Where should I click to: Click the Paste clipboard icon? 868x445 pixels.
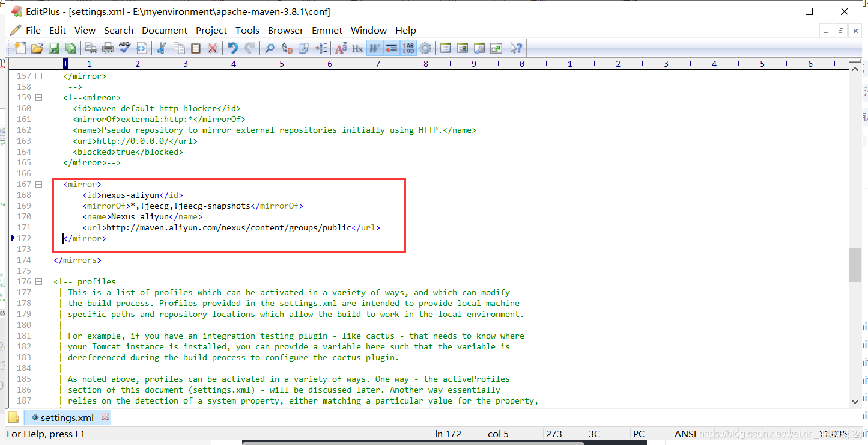point(196,48)
